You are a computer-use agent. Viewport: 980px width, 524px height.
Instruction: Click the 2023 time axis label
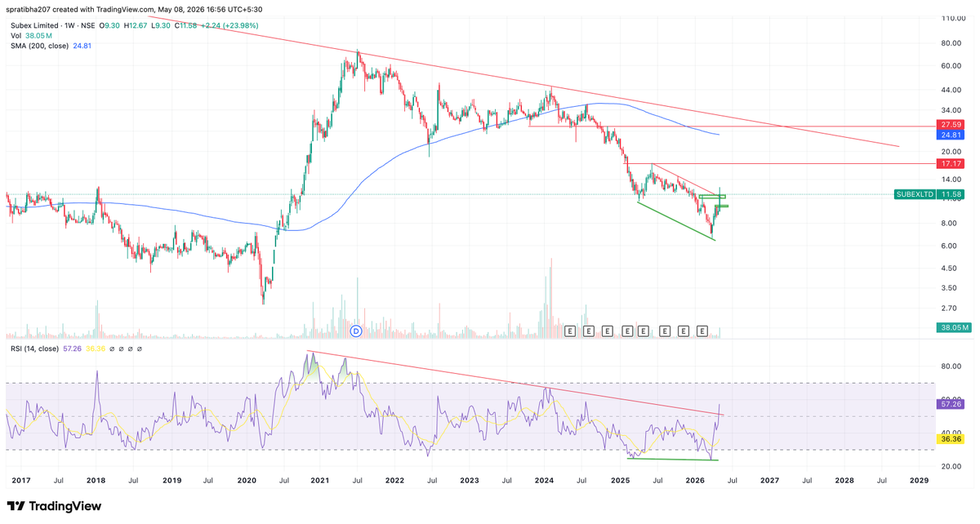469,482
